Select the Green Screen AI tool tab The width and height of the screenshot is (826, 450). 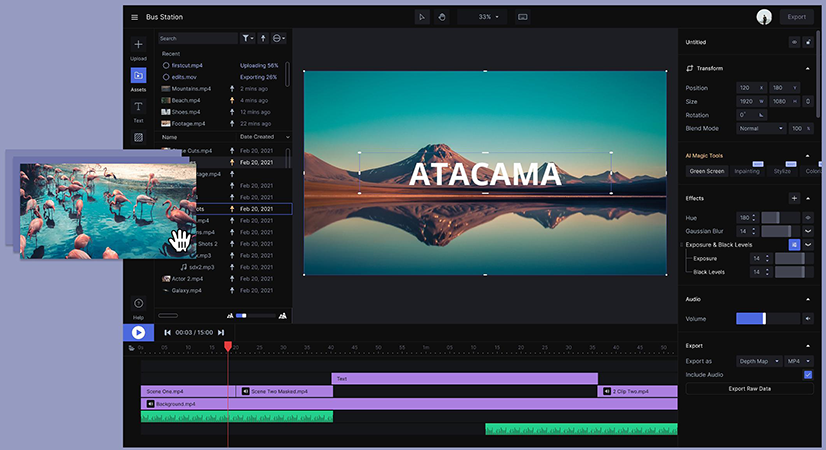pyautogui.click(x=706, y=171)
